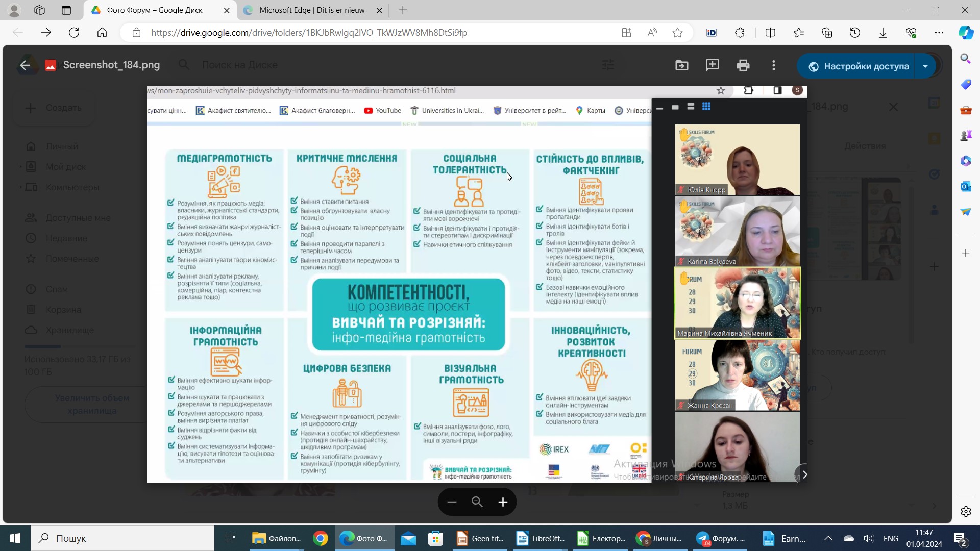Screen dimensions: 980x551
Task: Click the zoom out minus button
Action: coord(452,502)
